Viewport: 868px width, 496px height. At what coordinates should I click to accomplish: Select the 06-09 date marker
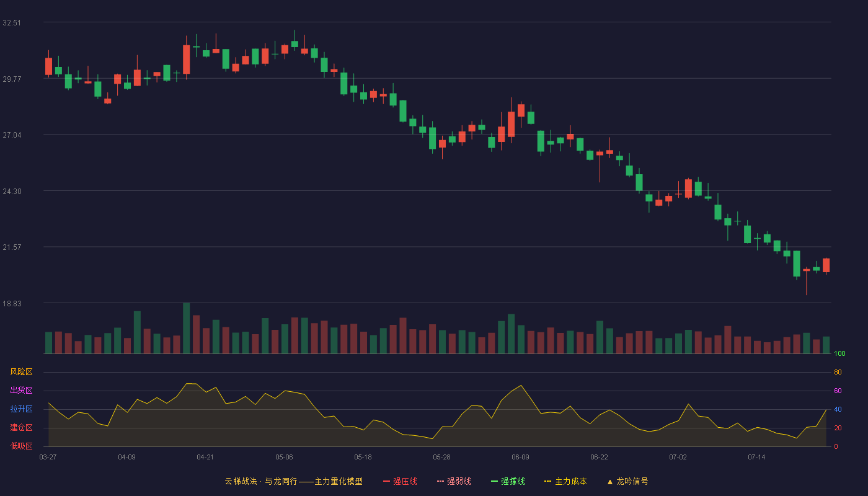[x=520, y=457]
